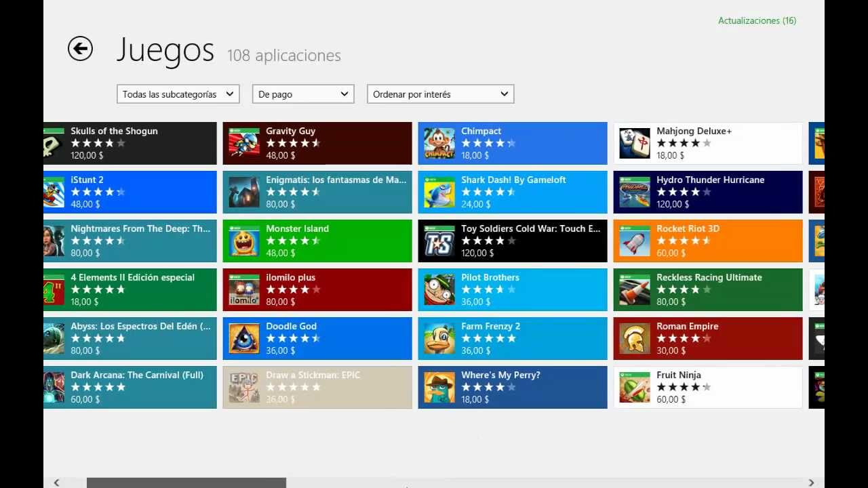Viewport: 868px width, 488px height.
Task: Open the Chimpact monkey icon
Action: (439, 143)
